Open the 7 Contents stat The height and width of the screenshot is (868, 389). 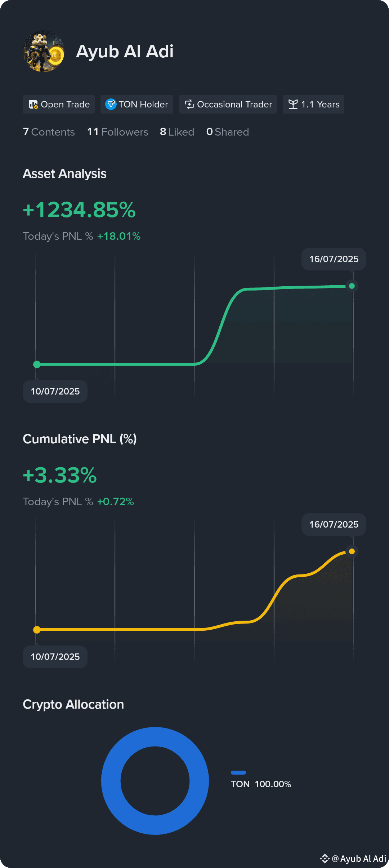click(x=49, y=132)
